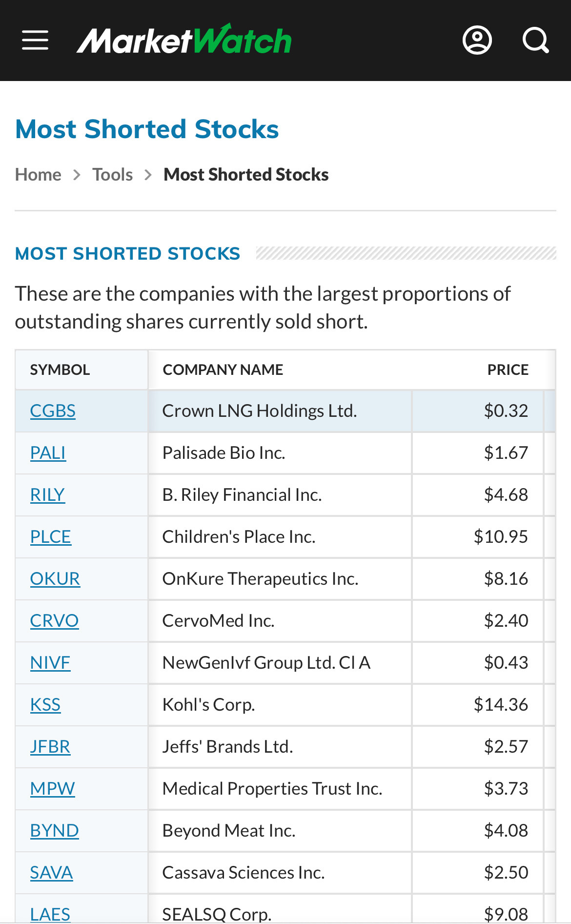This screenshot has height=924, width=571.
Task: Click the MarketWatch logo
Action: (184, 40)
